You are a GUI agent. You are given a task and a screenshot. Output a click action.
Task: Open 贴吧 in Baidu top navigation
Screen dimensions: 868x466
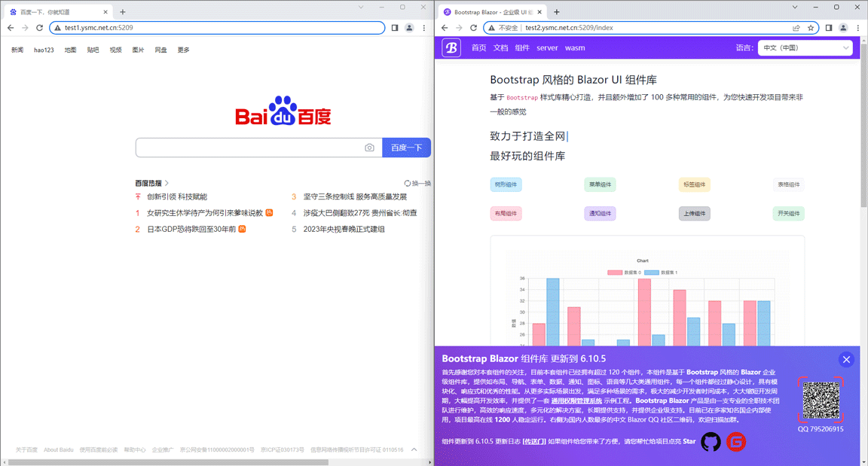pos(93,50)
